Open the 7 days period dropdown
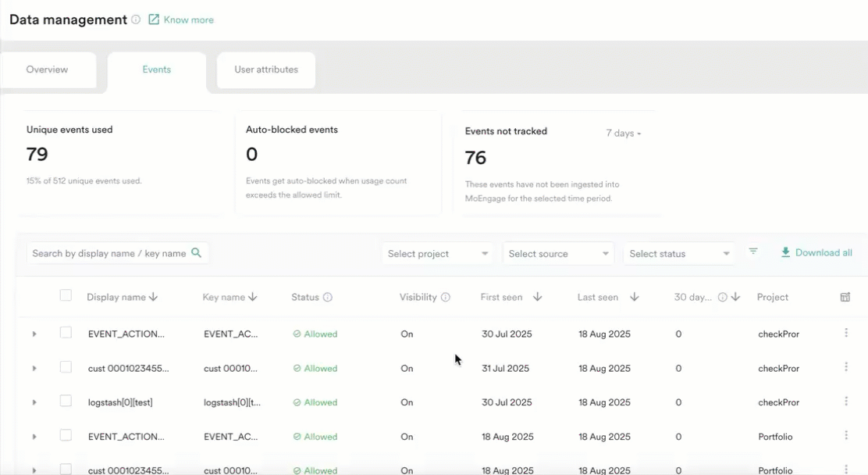The height and width of the screenshot is (475, 868). 624,133
